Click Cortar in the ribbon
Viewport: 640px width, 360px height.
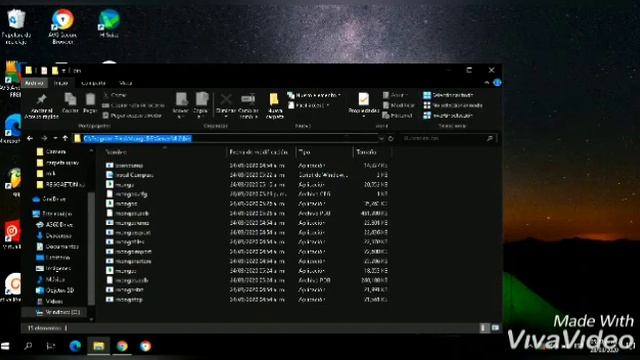(115, 95)
